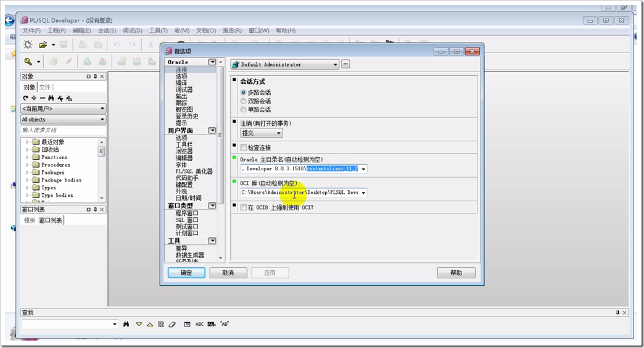
Task: Click the find next down triangle
Action: [x=139, y=324]
